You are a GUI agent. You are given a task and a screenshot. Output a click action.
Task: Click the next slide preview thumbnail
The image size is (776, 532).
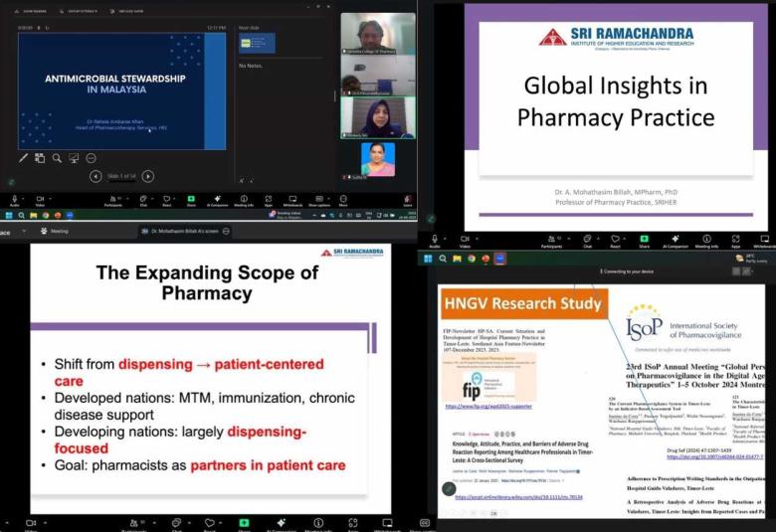[x=258, y=45]
